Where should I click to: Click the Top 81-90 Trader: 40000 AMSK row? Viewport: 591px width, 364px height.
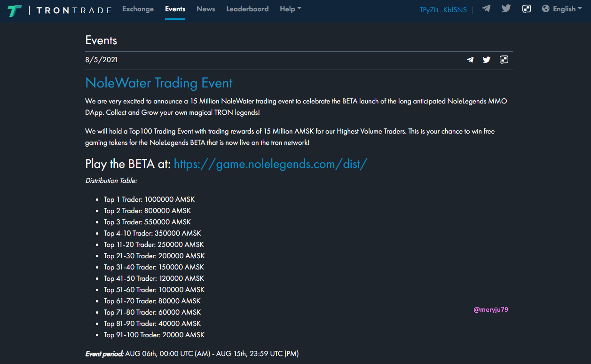pos(152,324)
